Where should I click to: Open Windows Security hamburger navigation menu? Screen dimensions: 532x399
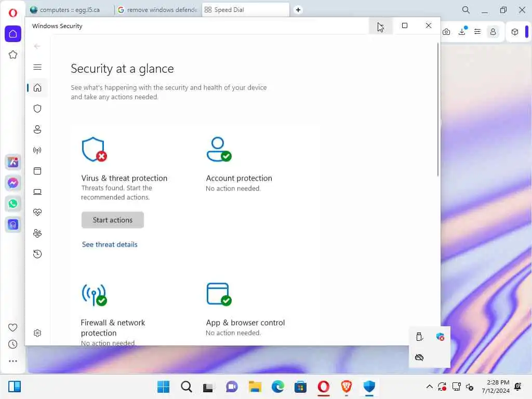(37, 67)
